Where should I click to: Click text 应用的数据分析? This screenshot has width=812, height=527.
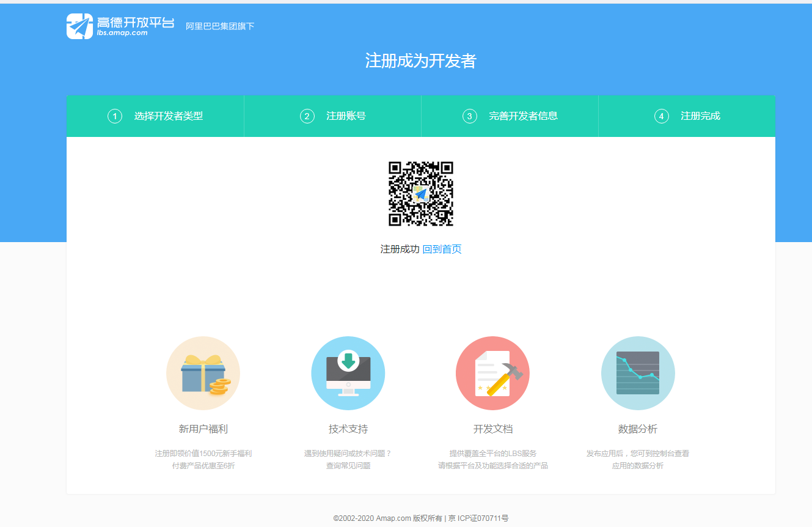coord(638,466)
